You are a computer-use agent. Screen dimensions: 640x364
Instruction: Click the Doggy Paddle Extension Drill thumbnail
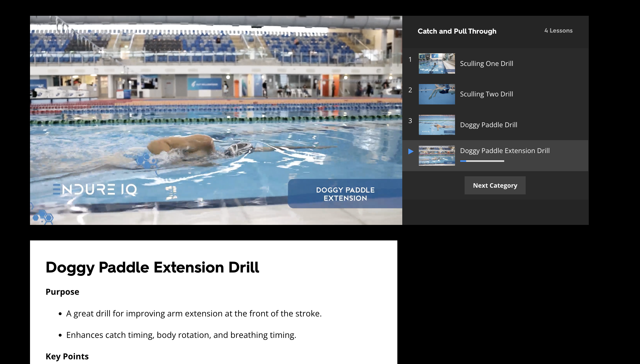pyautogui.click(x=437, y=155)
